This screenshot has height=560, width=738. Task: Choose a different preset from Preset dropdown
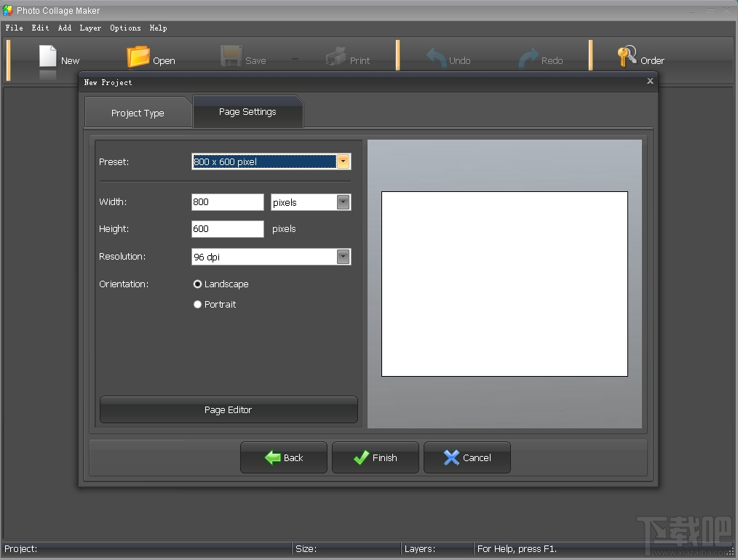[x=342, y=161]
